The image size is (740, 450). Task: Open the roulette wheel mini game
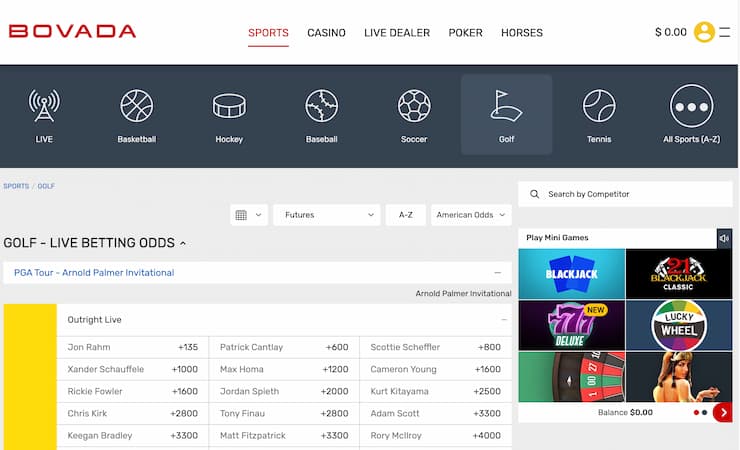click(x=572, y=377)
